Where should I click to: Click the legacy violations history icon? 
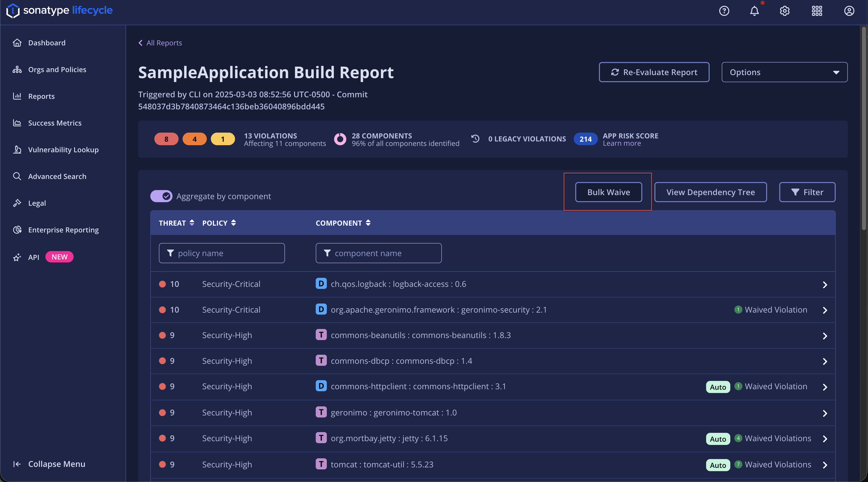475,139
